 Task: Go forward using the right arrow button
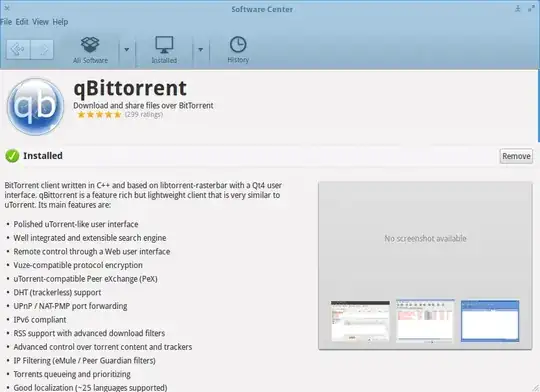[x=42, y=49]
